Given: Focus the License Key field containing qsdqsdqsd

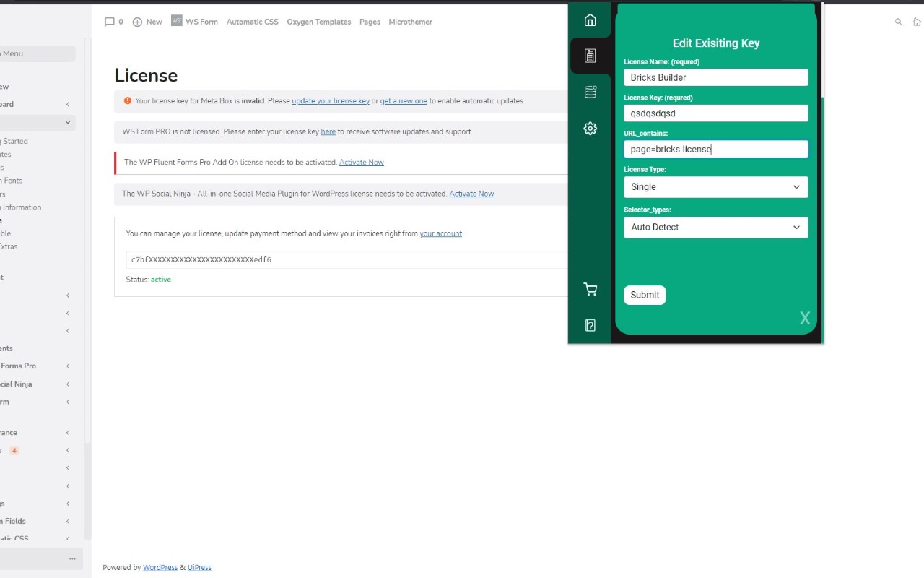Looking at the screenshot, I should point(715,113).
